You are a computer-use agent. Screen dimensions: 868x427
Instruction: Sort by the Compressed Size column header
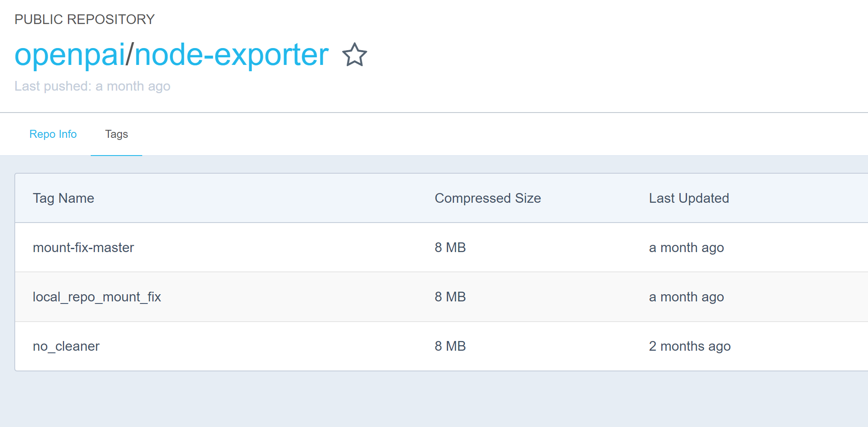pyautogui.click(x=488, y=198)
